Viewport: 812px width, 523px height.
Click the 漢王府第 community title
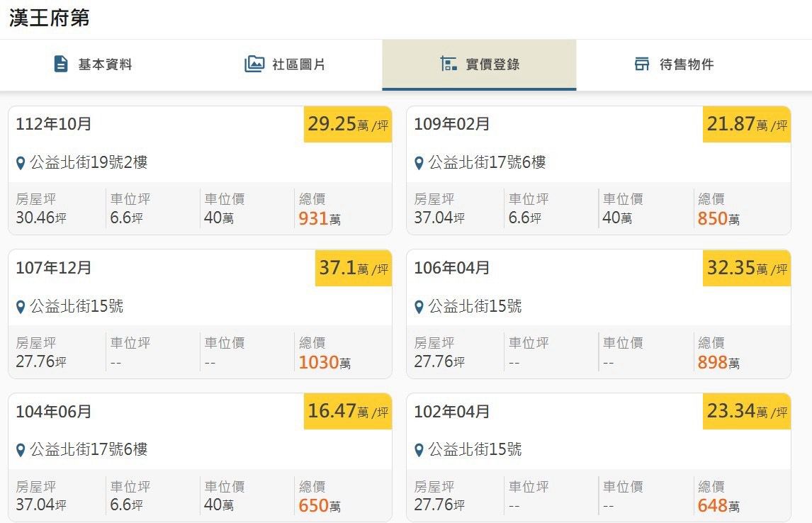point(49,18)
